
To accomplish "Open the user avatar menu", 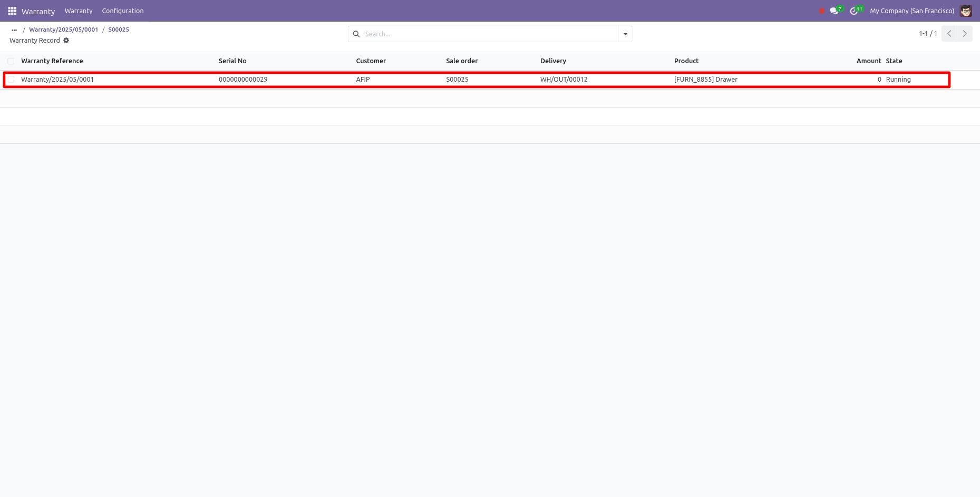I will [x=966, y=11].
